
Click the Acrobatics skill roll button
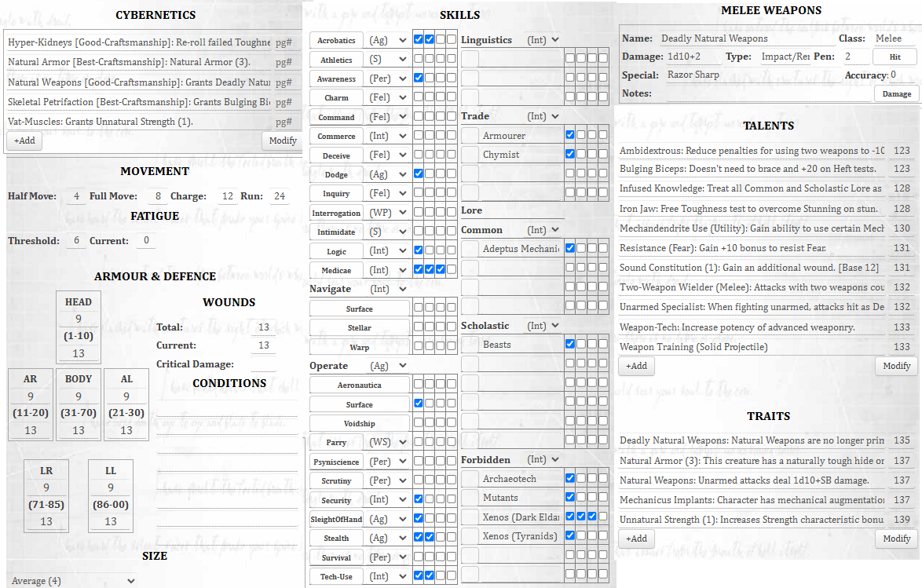pyautogui.click(x=336, y=41)
